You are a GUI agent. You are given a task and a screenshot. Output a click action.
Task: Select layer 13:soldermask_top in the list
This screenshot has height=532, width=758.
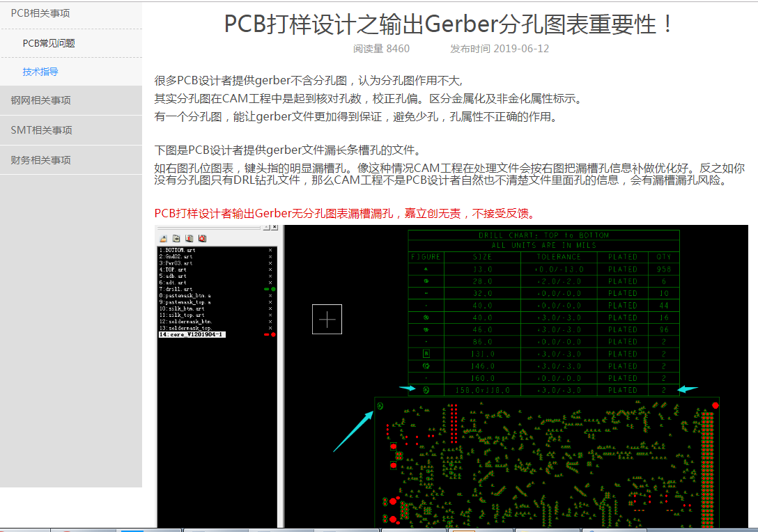click(x=185, y=328)
